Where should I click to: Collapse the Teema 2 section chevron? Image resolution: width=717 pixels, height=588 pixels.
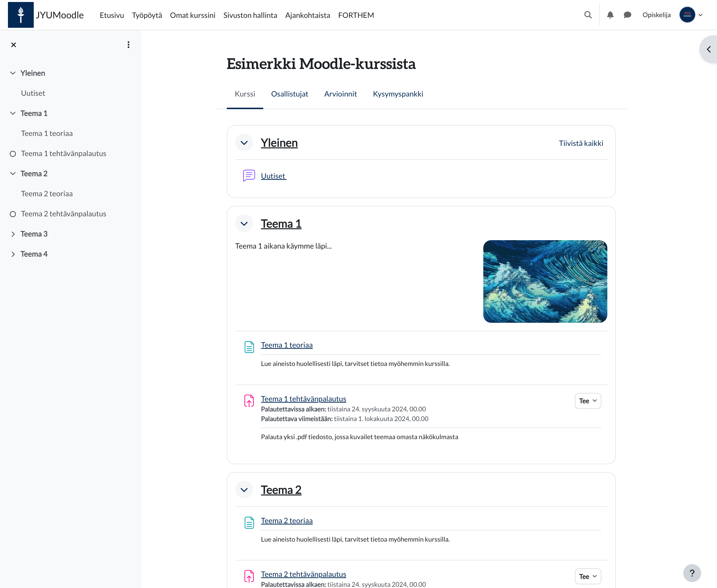[x=244, y=490]
